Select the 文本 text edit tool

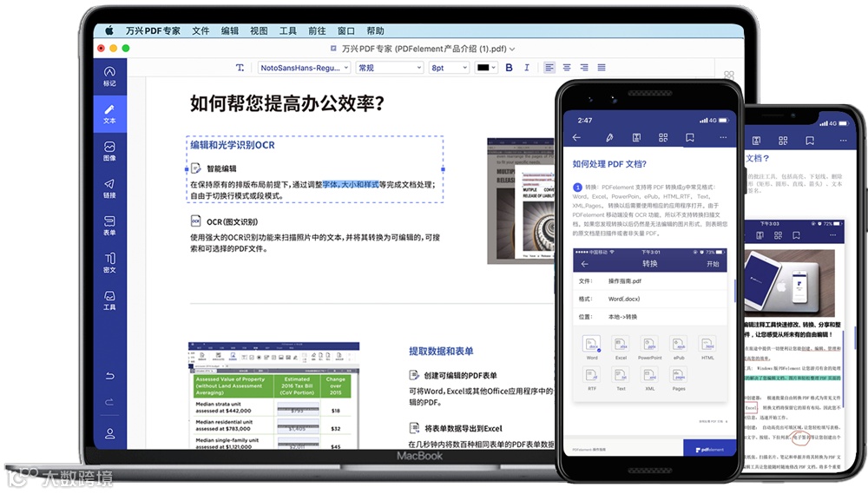pyautogui.click(x=109, y=114)
